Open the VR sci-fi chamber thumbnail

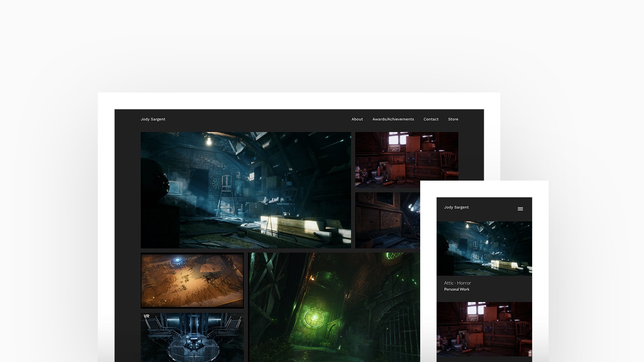[192, 337]
